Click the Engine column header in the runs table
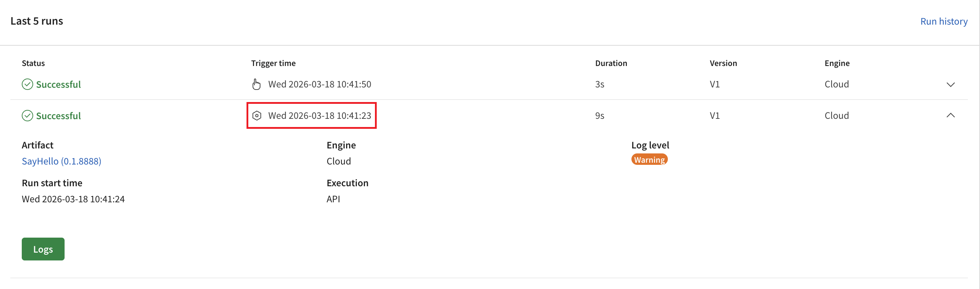This screenshot has width=980, height=289. pos(837,63)
